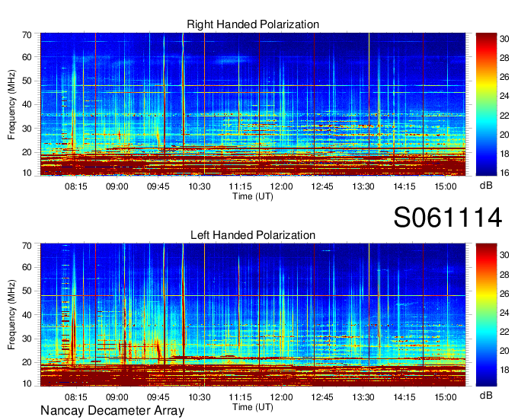Image resolution: width=518 pixels, height=420 pixels.
Task: Click the "dB" label beside Left Handed color bar
Action: (486, 395)
